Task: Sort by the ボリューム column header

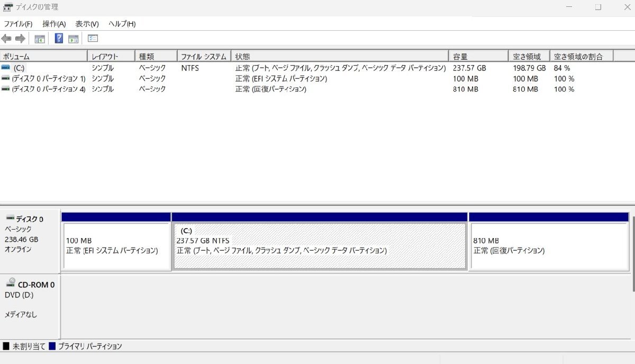Action: click(44, 56)
